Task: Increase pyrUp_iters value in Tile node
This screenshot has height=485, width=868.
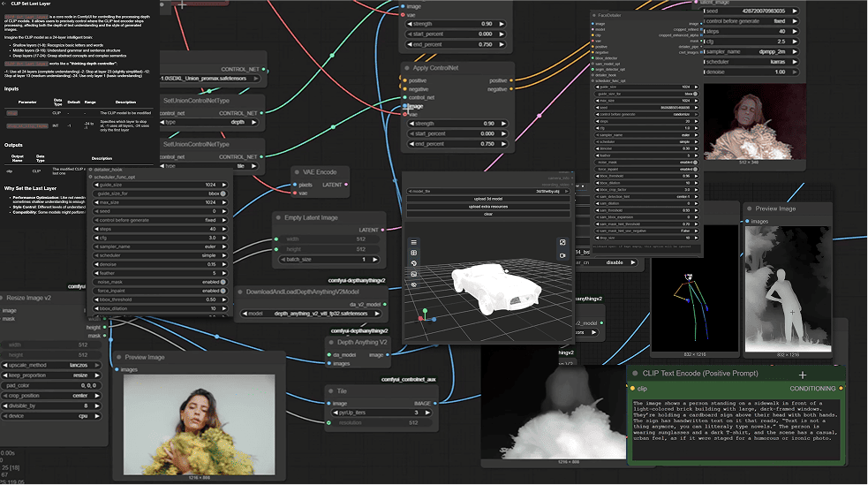Action: pyautogui.click(x=427, y=413)
